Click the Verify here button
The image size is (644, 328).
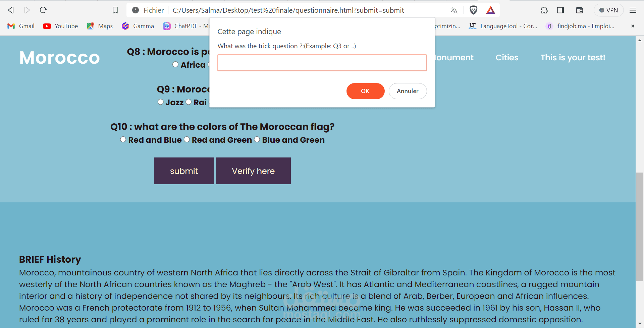tap(253, 171)
